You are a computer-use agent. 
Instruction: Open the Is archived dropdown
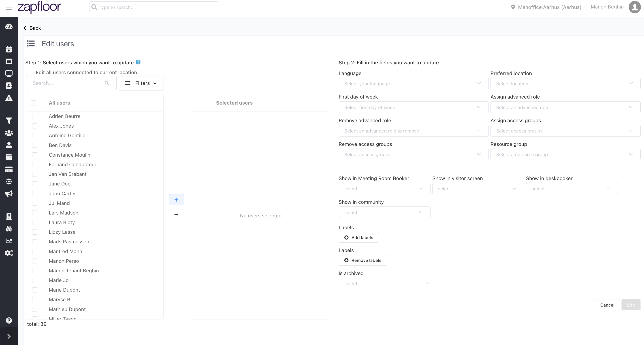388,284
